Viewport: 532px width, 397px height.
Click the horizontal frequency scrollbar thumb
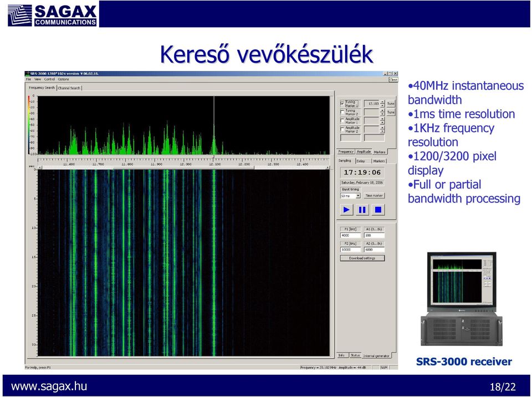[x=183, y=167]
